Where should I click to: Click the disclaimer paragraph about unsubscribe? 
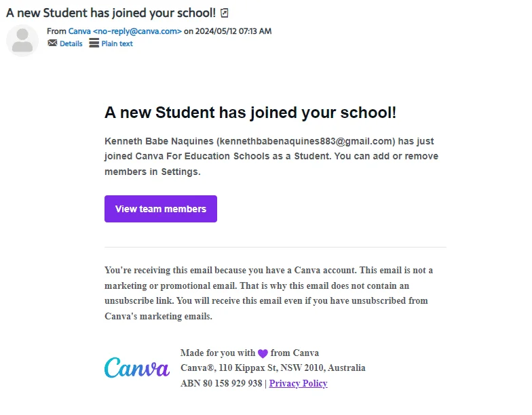269,293
